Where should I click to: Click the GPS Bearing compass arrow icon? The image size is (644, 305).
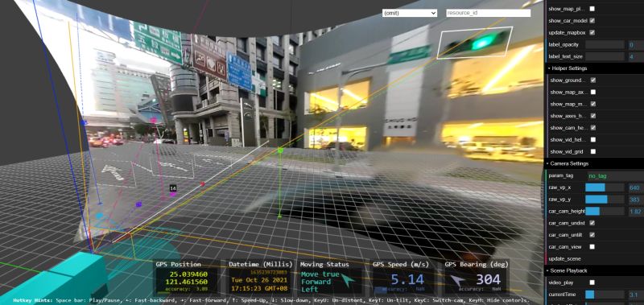457,281
